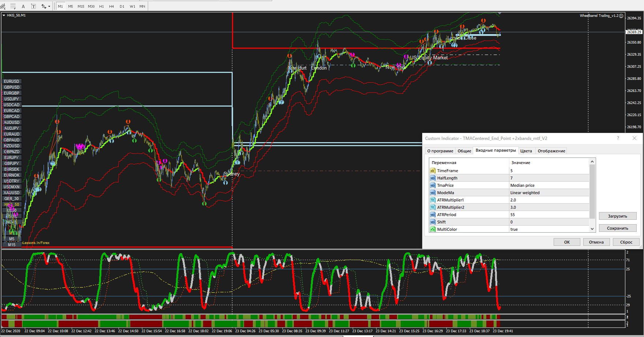Click the Сброс button
The height and width of the screenshot is (337, 644).
pyautogui.click(x=626, y=242)
